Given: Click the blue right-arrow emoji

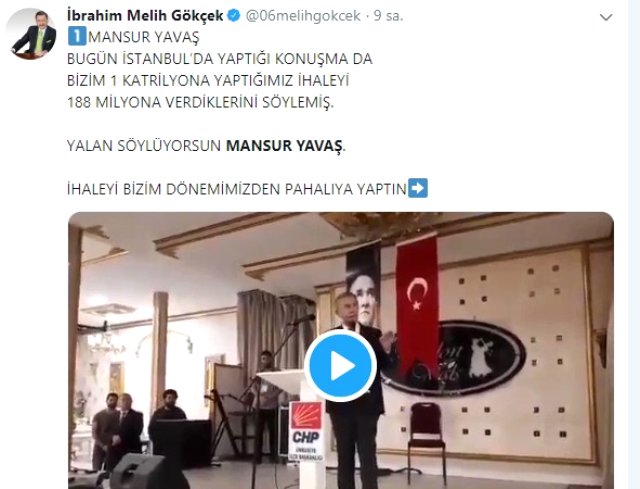Looking at the screenshot, I should pyautogui.click(x=418, y=188).
